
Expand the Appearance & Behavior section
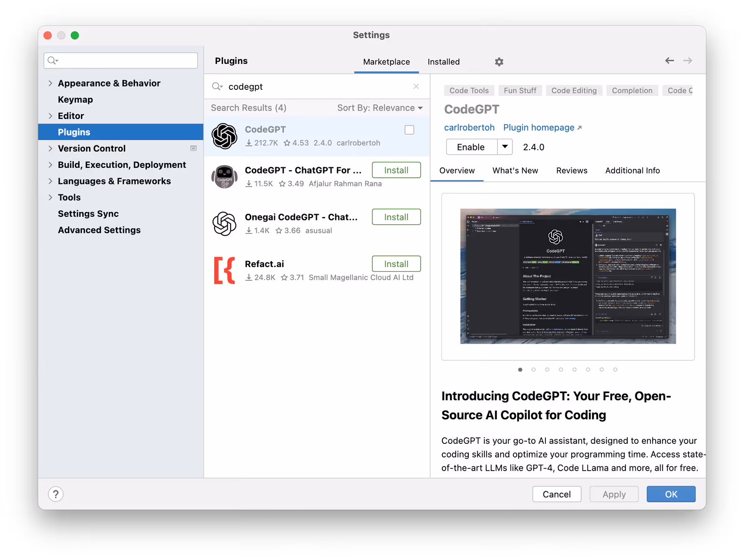[50, 83]
